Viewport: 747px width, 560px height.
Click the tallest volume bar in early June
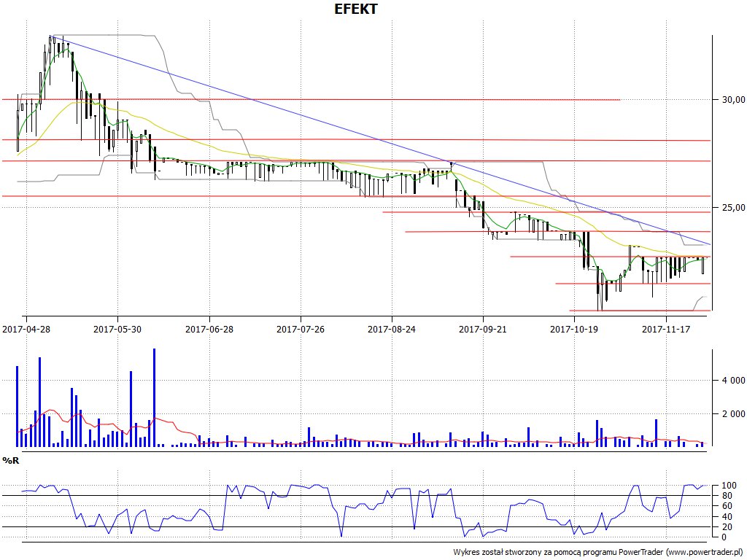coord(155,397)
